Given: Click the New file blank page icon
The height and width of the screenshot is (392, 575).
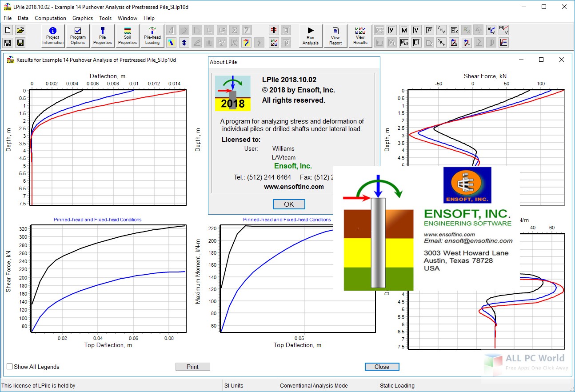Looking at the screenshot, I should point(8,30).
